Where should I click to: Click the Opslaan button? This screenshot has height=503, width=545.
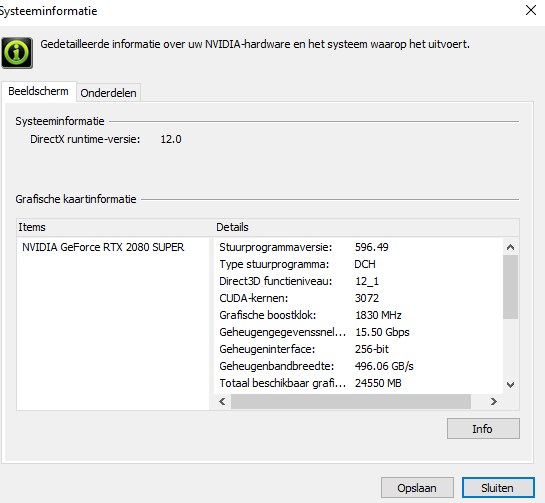(x=417, y=488)
